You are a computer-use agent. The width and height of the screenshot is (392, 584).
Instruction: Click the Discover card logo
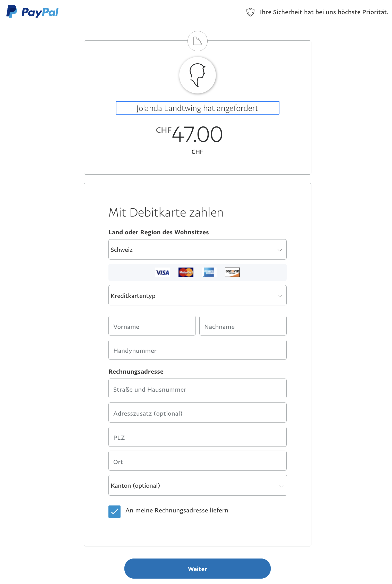coord(232,272)
